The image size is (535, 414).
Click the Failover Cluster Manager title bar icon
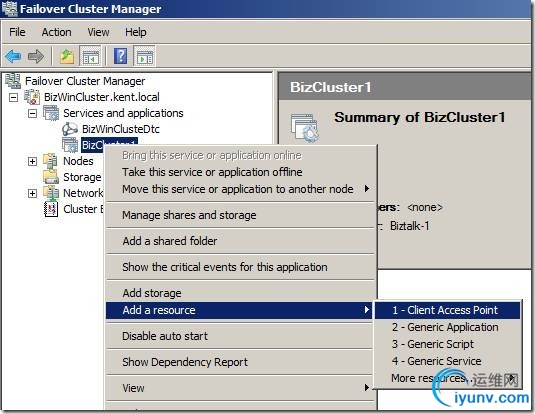coord(10,8)
